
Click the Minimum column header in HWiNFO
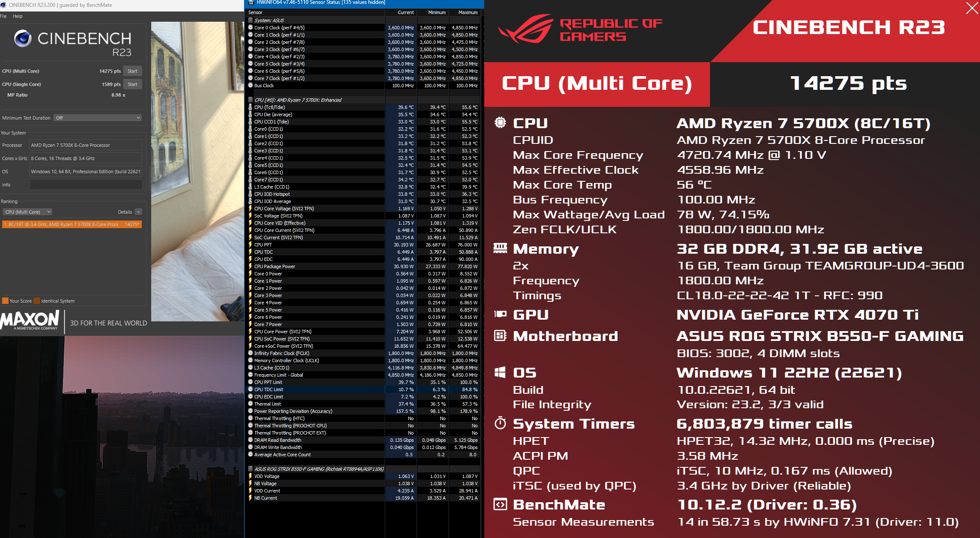[433, 12]
